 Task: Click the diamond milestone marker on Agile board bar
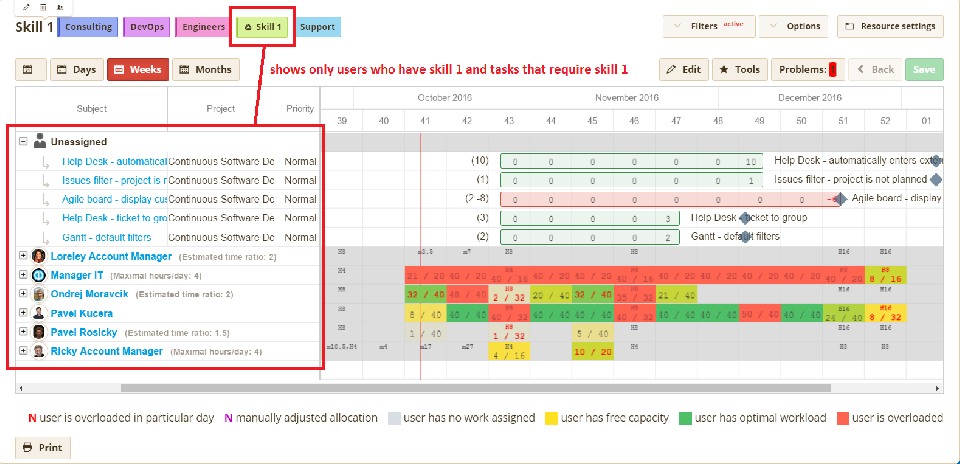[x=841, y=198]
